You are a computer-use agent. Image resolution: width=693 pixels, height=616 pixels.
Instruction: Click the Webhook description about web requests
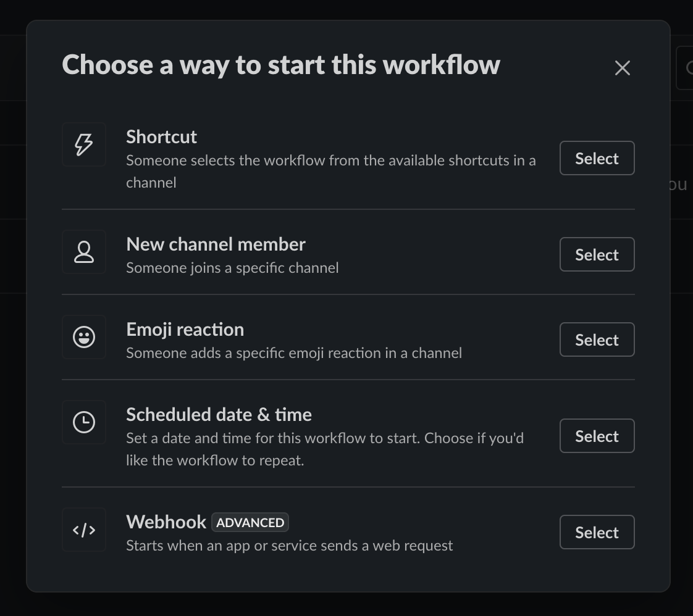click(x=290, y=546)
